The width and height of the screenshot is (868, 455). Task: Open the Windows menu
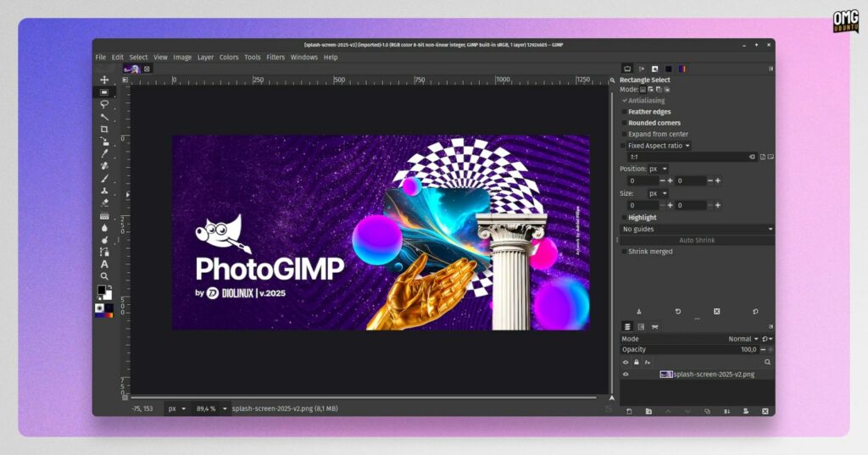click(x=304, y=57)
